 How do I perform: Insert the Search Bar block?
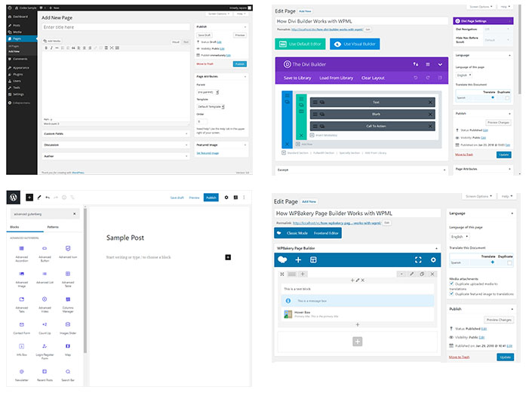pyautogui.click(x=68, y=375)
